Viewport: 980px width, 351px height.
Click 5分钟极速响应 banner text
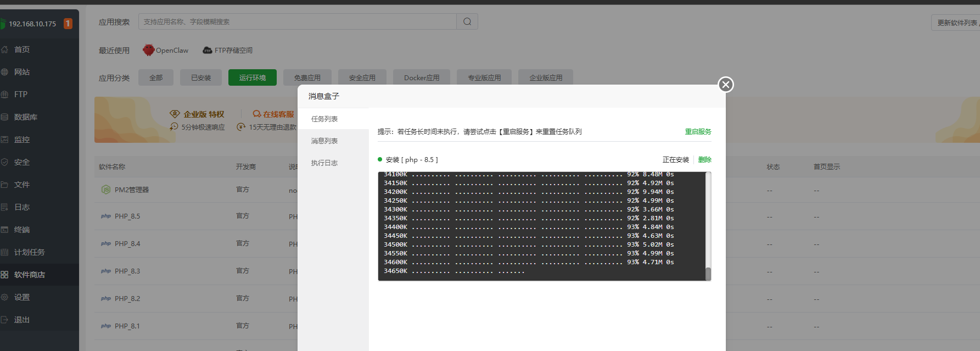click(x=203, y=127)
